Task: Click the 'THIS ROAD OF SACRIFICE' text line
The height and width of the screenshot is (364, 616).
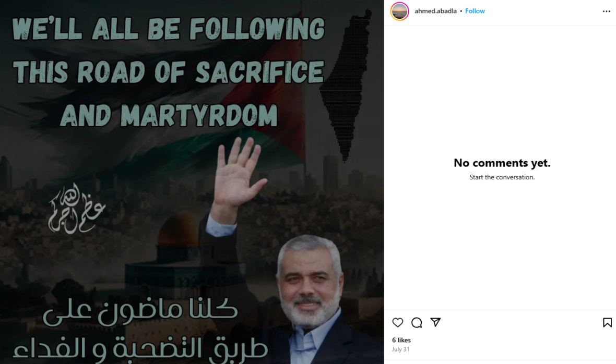Action: click(x=169, y=72)
